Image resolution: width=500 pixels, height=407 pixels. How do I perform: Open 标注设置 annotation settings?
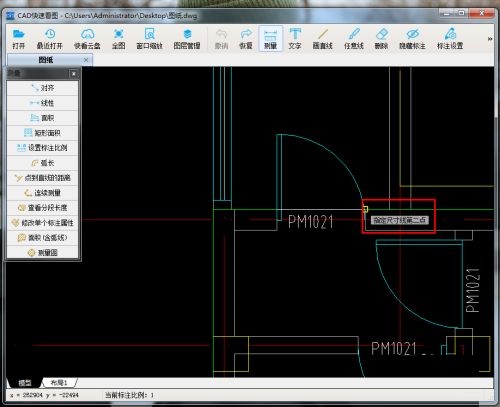[450, 39]
